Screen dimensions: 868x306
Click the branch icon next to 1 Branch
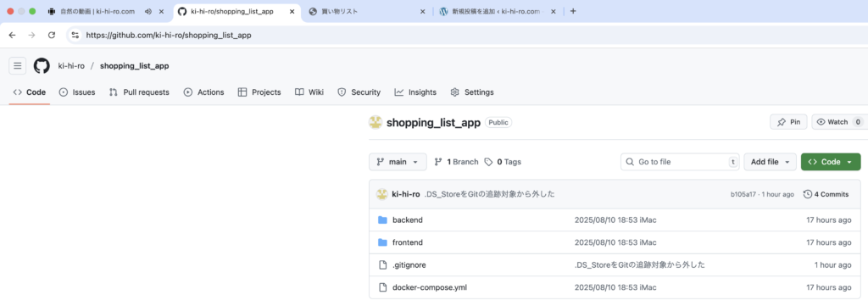click(x=438, y=162)
